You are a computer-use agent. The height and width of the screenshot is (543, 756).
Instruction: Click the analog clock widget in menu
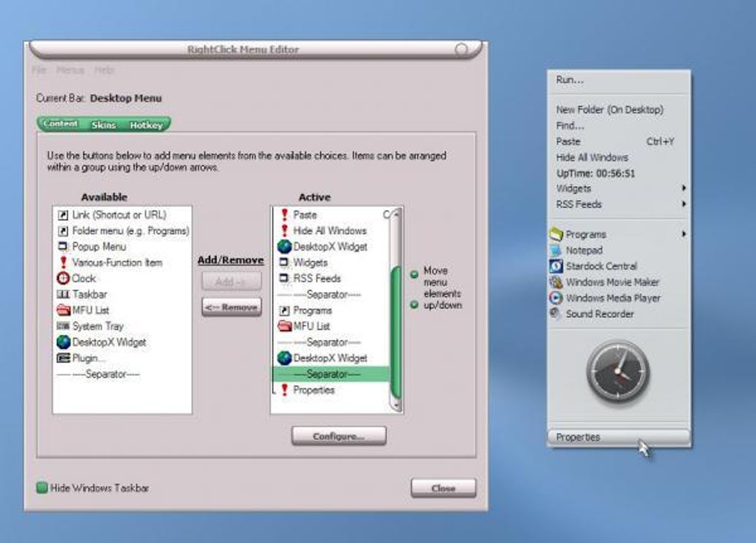(617, 371)
